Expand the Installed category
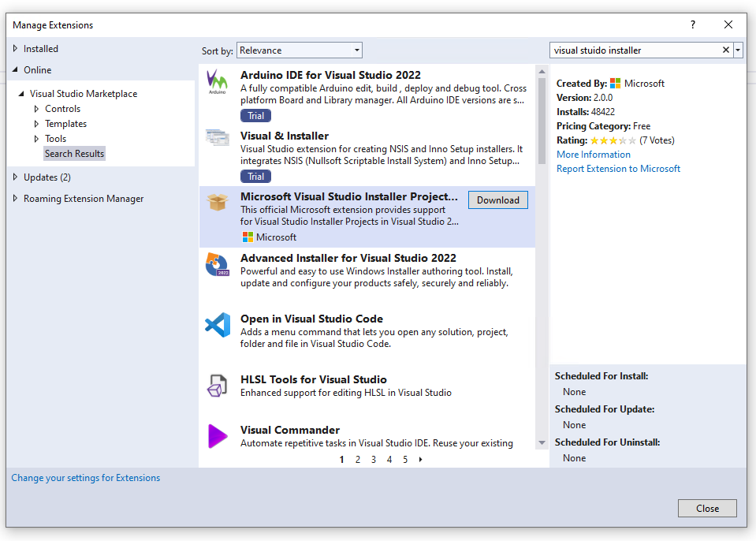 [16, 49]
